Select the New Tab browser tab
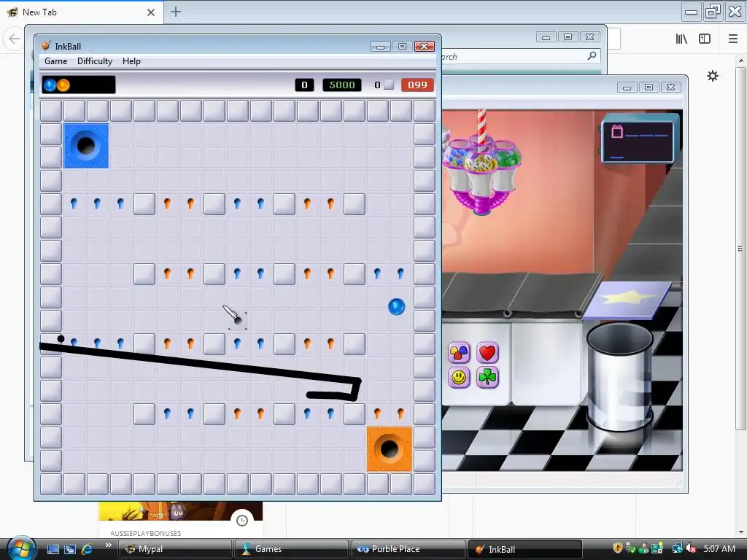Viewport: 747px width, 560px height. [82, 12]
